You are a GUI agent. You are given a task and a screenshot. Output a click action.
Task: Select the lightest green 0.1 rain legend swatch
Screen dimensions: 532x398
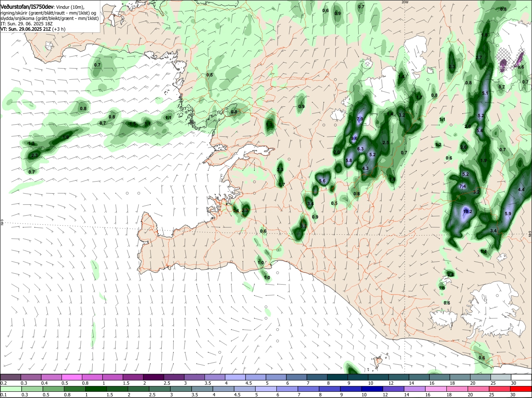[10, 388]
